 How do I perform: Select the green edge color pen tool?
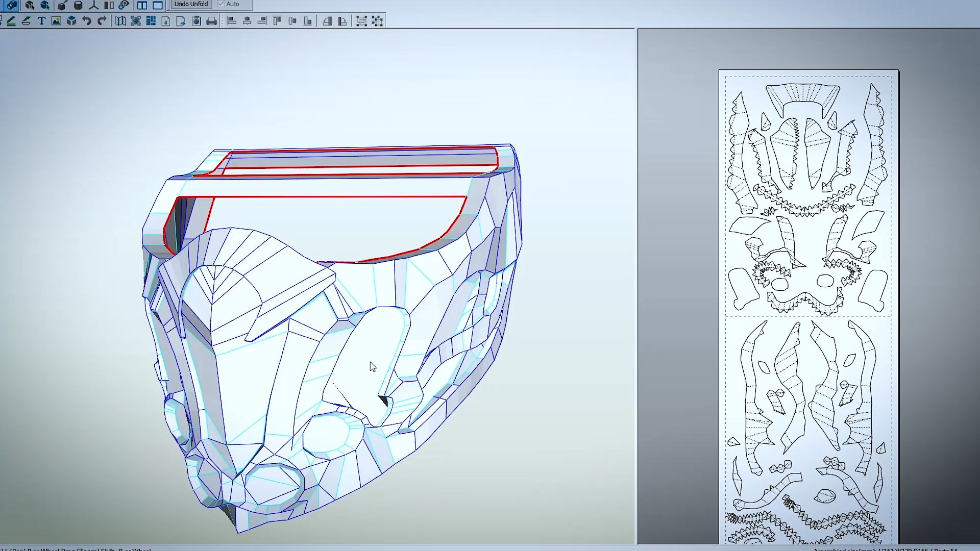click(11, 21)
